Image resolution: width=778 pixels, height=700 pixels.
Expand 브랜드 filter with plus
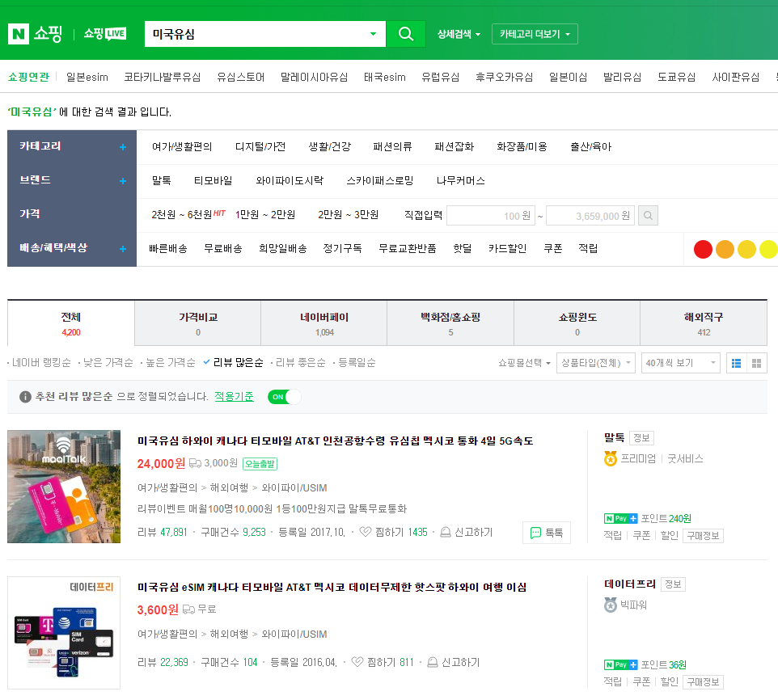point(123,181)
